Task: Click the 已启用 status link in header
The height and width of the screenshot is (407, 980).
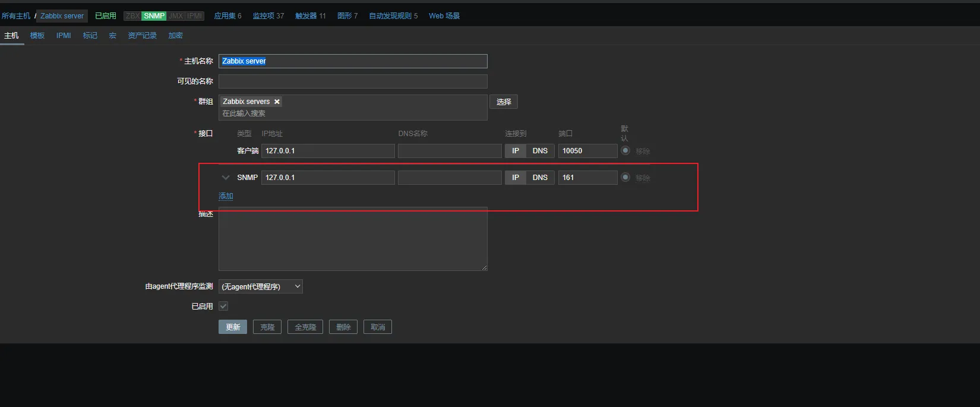Action: 106,16
